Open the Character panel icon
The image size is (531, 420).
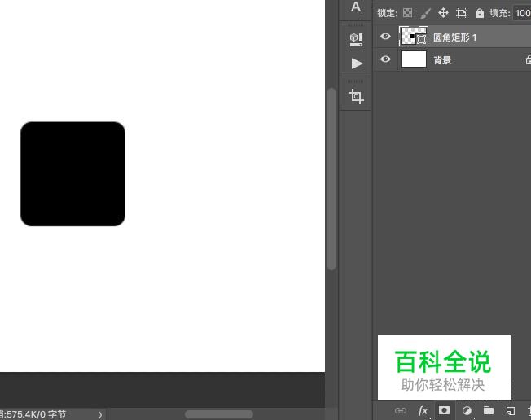[x=356, y=7]
